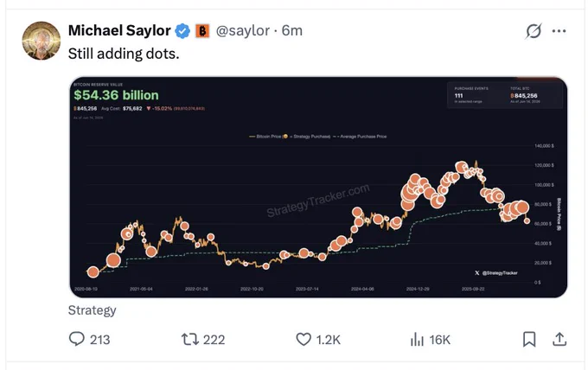Image resolution: width=588 pixels, height=370 pixels.
Task: Click the blue verified checkmark badge
Action: click(183, 31)
